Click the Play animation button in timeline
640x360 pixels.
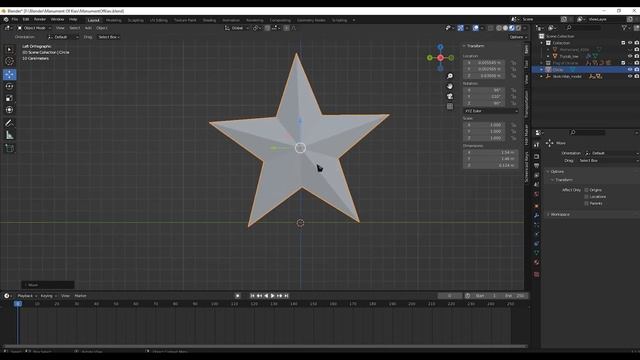pos(273,296)
